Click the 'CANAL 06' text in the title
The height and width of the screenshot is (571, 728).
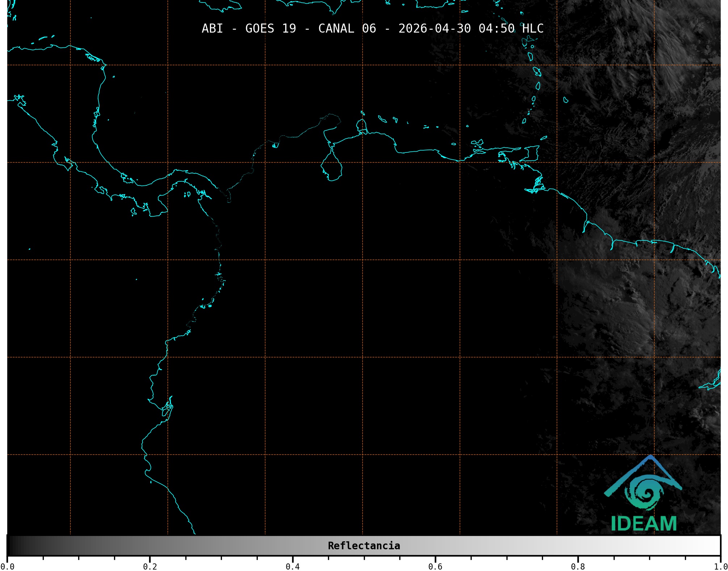347,29
